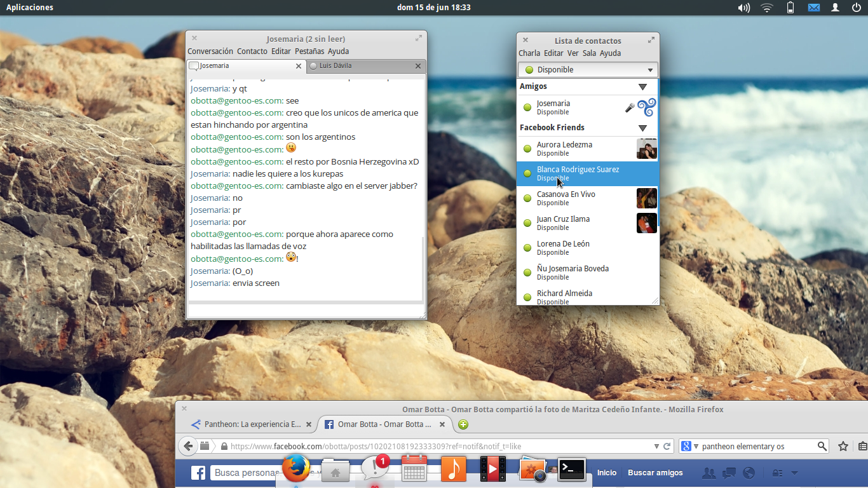Launch the Calendar dock icon
This screenshot has width=868, height=488.
coord(414,469)
